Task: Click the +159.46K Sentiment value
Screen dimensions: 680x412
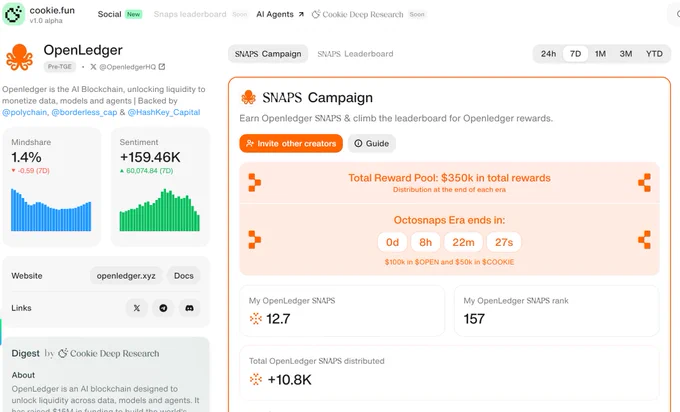Action: [x=150, y=157]
